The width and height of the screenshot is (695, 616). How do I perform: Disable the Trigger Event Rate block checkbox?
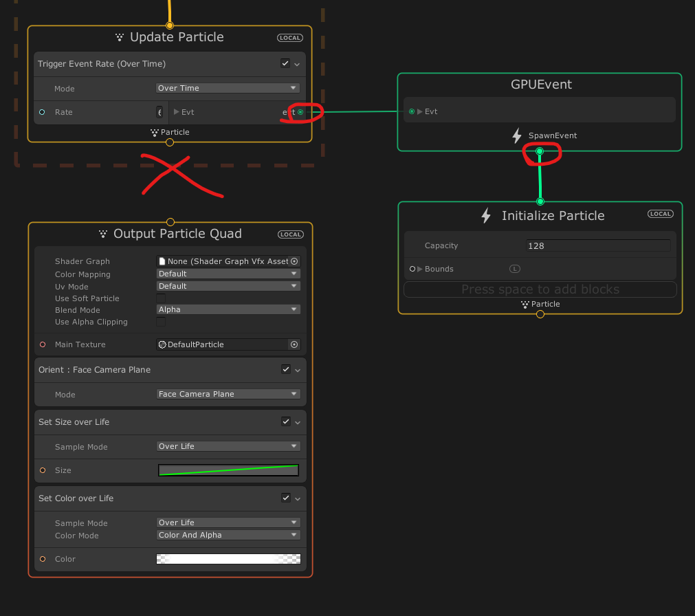pyautogui.click(x=287, y=63)
